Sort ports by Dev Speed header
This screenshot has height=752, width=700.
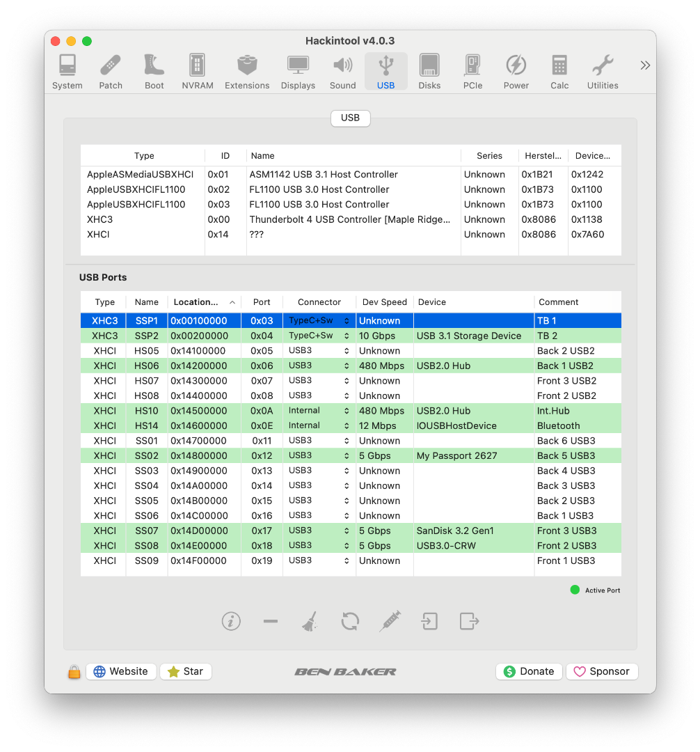click(384, 302)
